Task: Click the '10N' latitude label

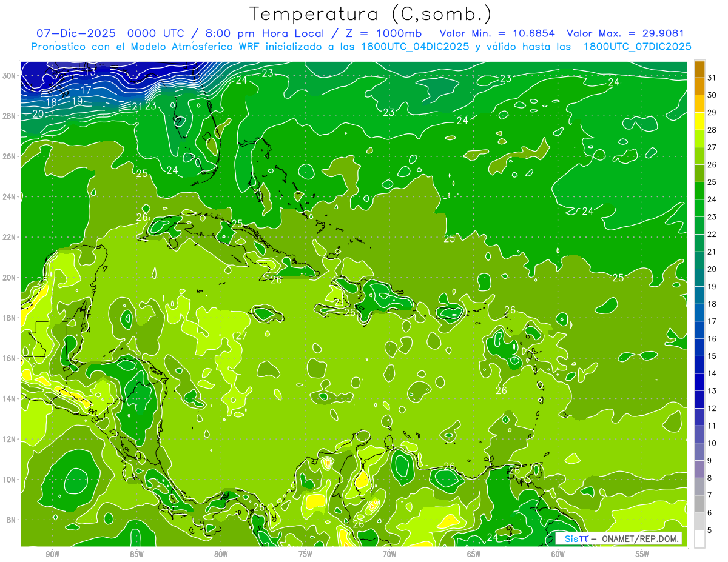Action: (x=10, y=480)
